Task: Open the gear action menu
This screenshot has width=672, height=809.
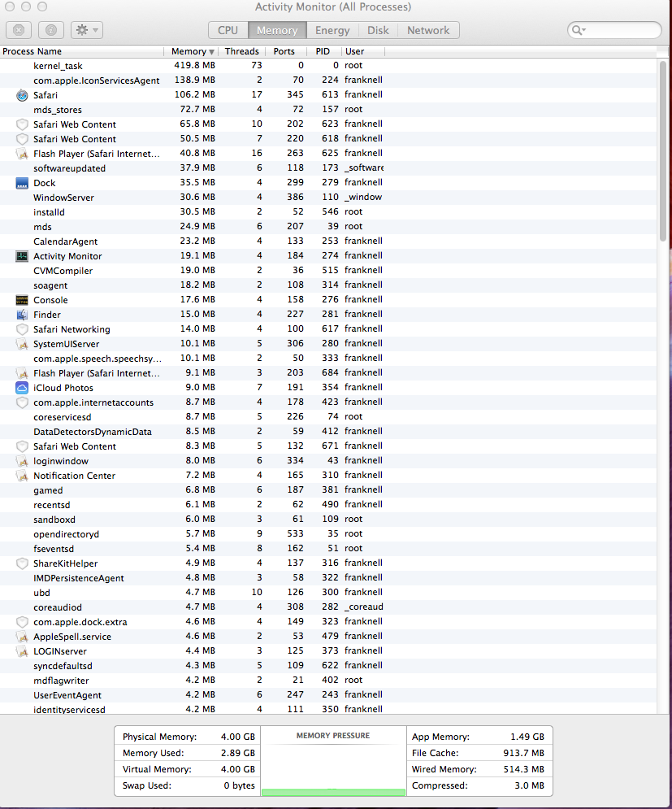Action: [87, 30]
